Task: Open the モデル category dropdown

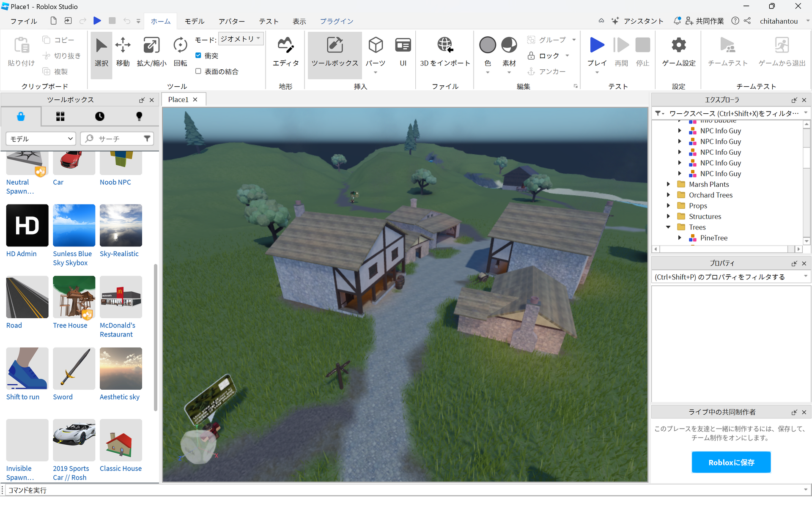Action: tap(41, 139)
